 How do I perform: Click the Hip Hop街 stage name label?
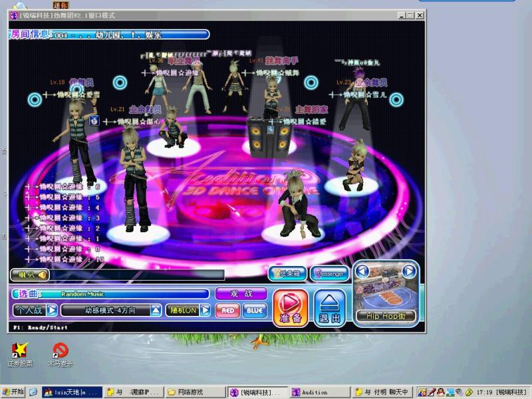386,316
